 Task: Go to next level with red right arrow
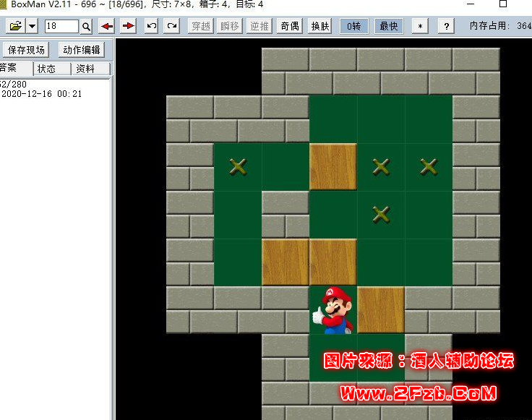(x=128, y=27)
